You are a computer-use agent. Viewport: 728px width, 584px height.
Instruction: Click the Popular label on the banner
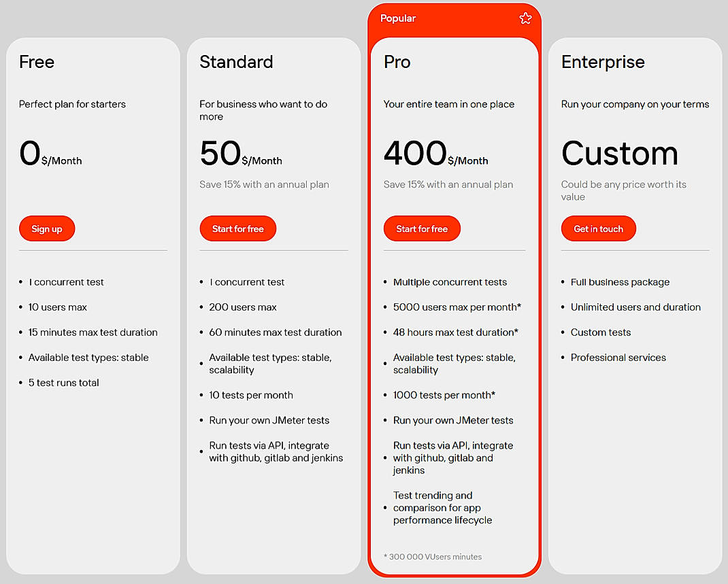[x=398, y=18]
